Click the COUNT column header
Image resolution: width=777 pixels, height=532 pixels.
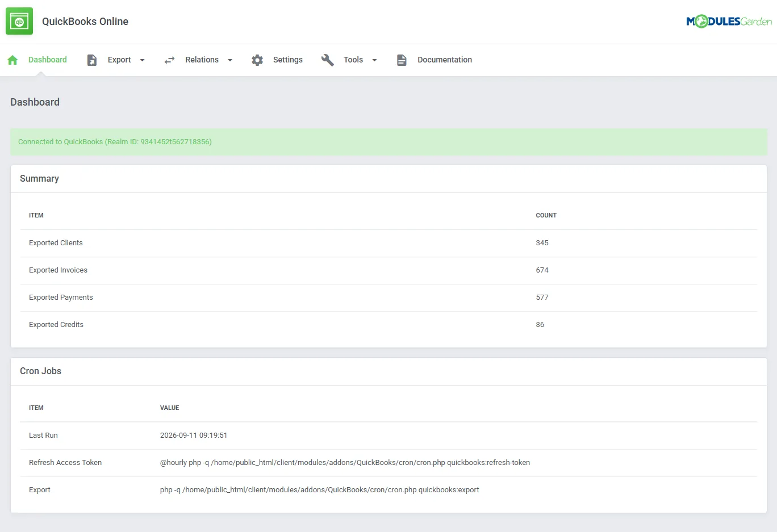(546, 216)
